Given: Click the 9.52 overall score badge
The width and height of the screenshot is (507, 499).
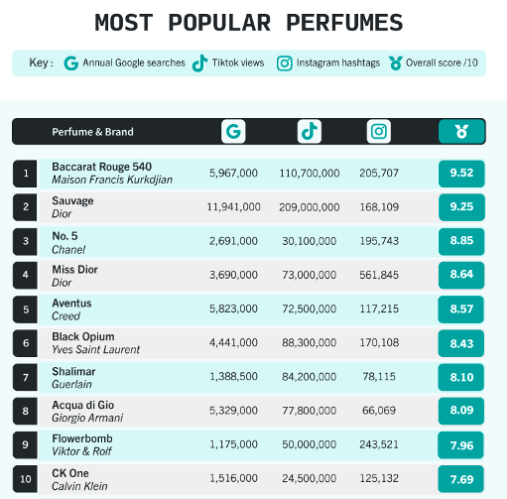Looking at the screenshot, I should (461, 173).
